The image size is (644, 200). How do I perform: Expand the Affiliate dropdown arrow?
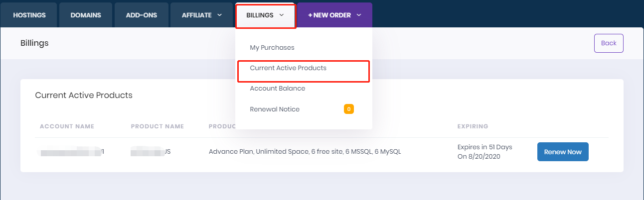tap(219, 15)
